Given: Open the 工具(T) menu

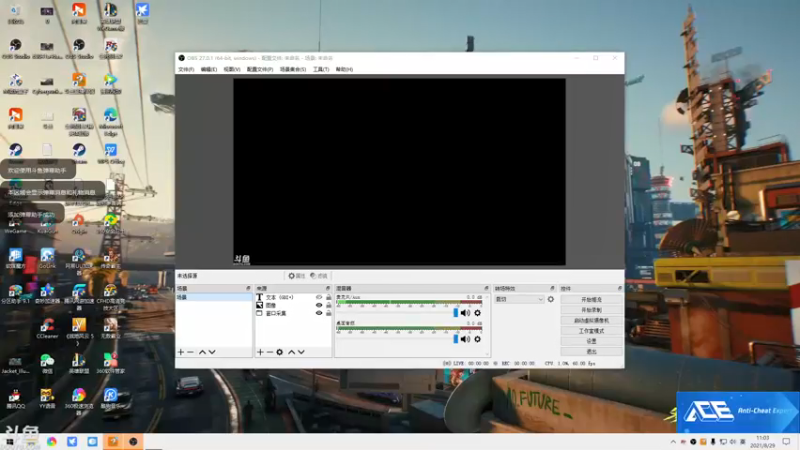Looking at the screenshot, I should (x=321, y=69).
